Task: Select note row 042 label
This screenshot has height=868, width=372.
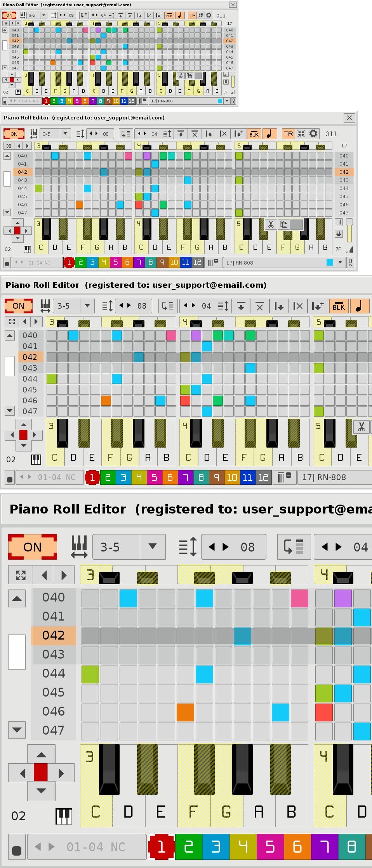Action: pos(23,172)
